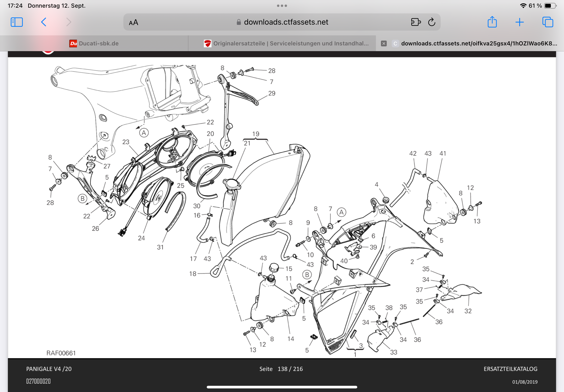Switch to the Ducati-sbk.de tab
This screenshot has width=564, height=392.
point(94,44)
